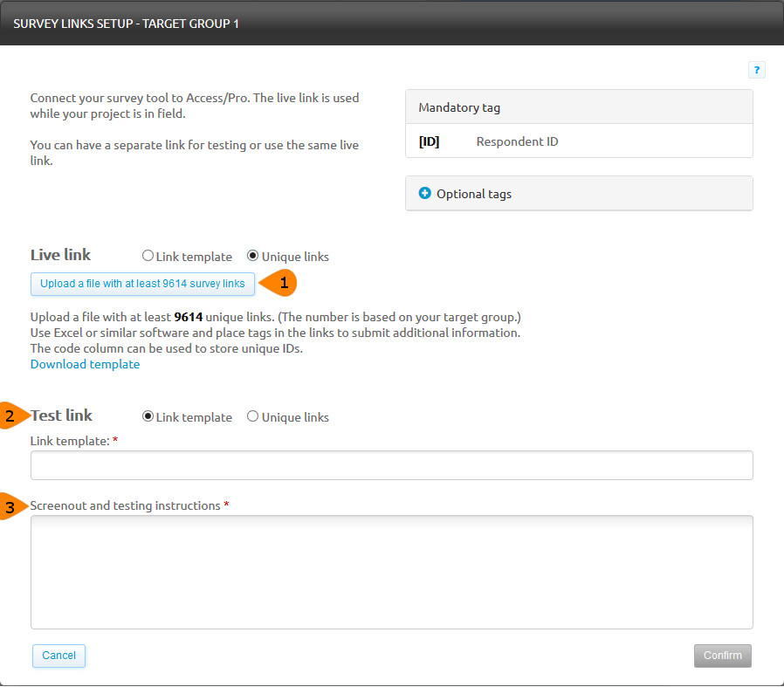
Task: Click the Respondent ID tag description
Action: 517,141
